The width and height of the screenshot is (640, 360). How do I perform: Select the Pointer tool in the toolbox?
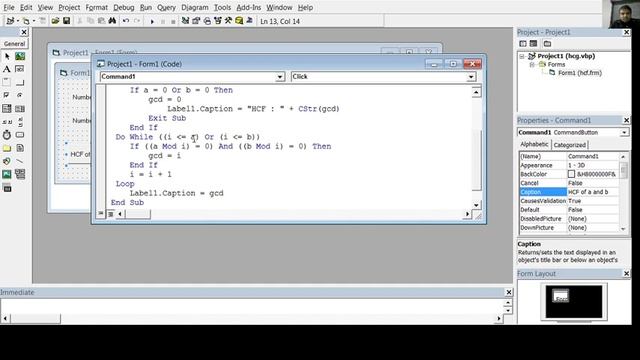pyautogui.click(x=7, y=56)
